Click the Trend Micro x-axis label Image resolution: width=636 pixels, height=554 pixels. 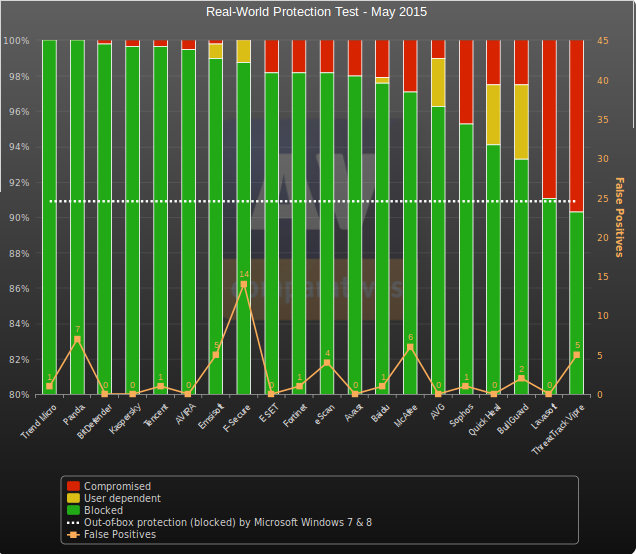pos(39,421)
